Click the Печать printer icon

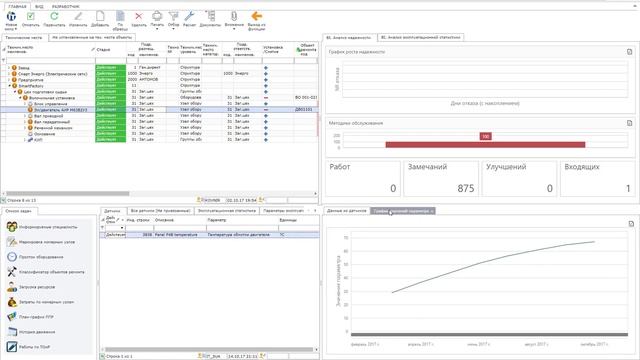[157, 16]
